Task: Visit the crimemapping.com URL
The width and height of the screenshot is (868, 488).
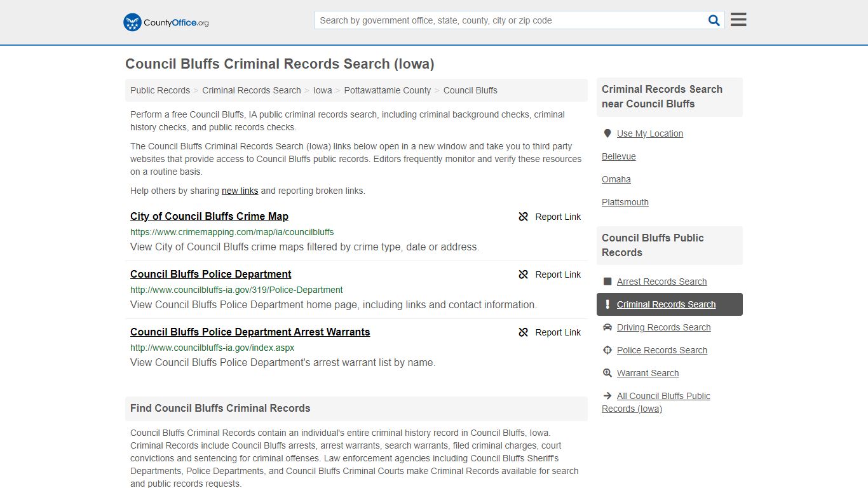Action: [232, 232]
